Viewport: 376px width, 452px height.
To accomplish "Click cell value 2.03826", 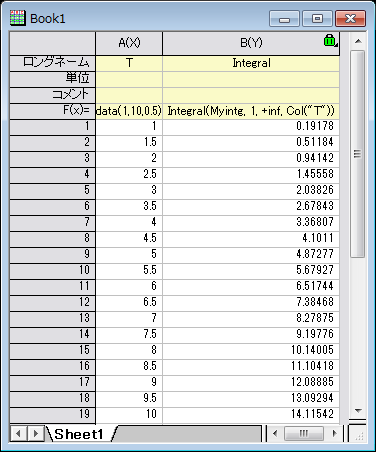I will pos(251,191).
